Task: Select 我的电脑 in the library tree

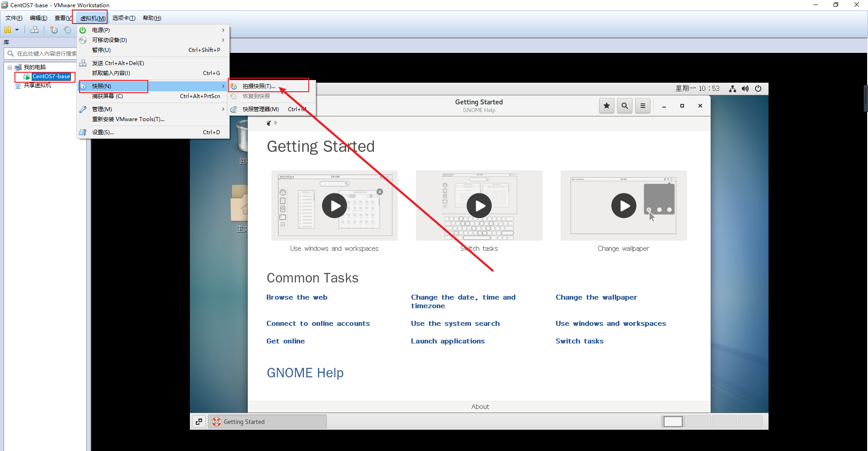Action: pos(34,67)
